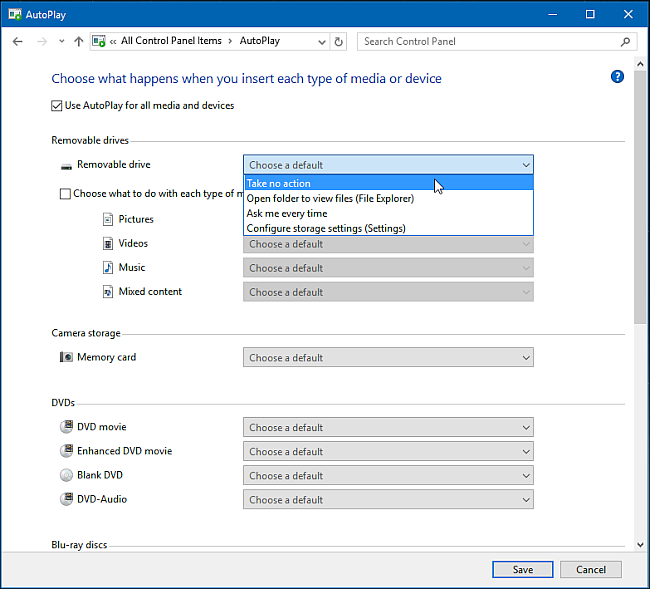This screenshot has width=650, height=589.
Task: Open the Enhanced DVD movie dropdown
Action: point(388,451)
